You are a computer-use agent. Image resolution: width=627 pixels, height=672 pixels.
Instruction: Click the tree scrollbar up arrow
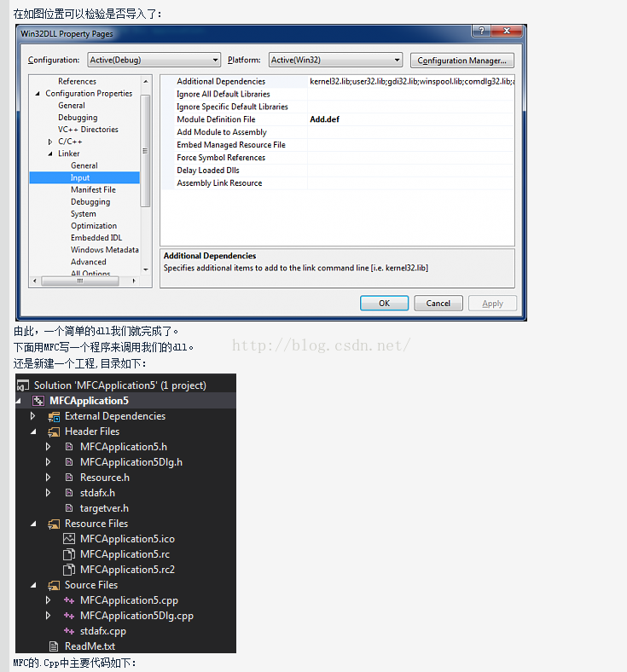(x=146, y=81)
